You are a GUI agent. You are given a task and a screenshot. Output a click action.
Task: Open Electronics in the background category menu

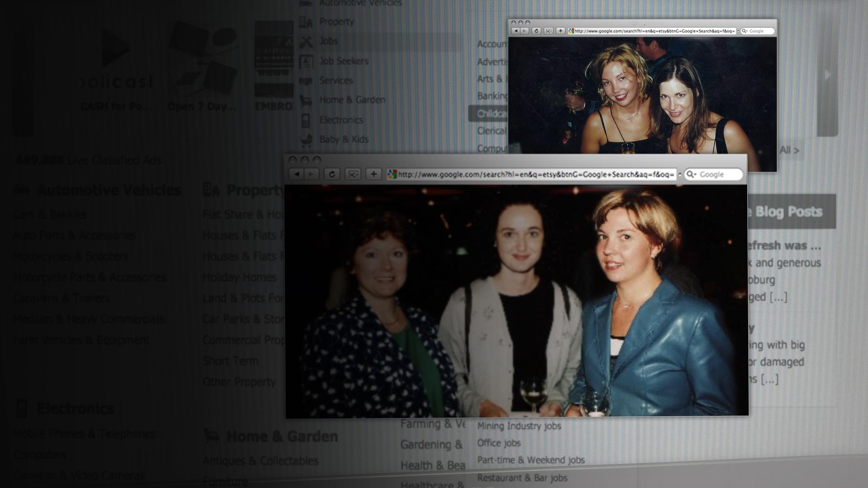pos(341,120)
